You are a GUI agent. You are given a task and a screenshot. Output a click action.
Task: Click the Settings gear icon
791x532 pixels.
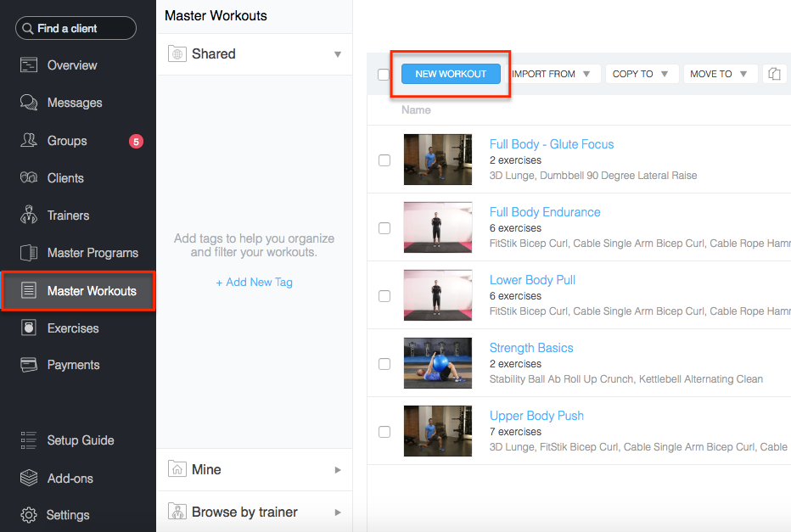(29, 515)
